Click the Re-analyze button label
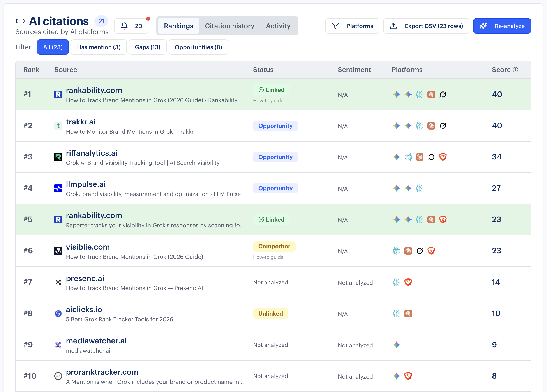Viewport: 547px width, 392px height. (x=510, y=26)
